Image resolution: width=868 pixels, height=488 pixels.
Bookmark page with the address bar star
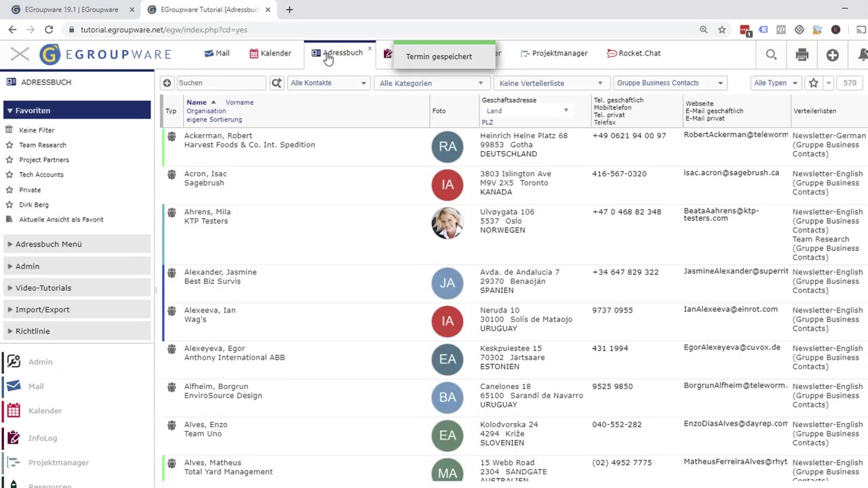722,30
